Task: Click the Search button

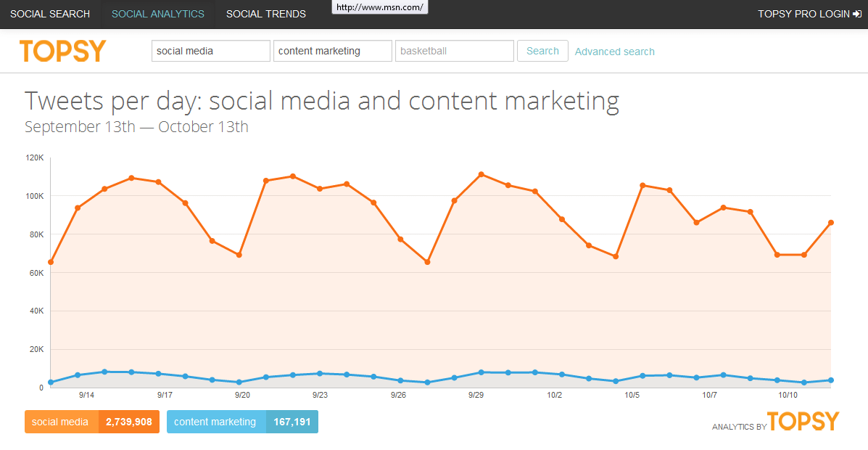Action: click(542, 51)
